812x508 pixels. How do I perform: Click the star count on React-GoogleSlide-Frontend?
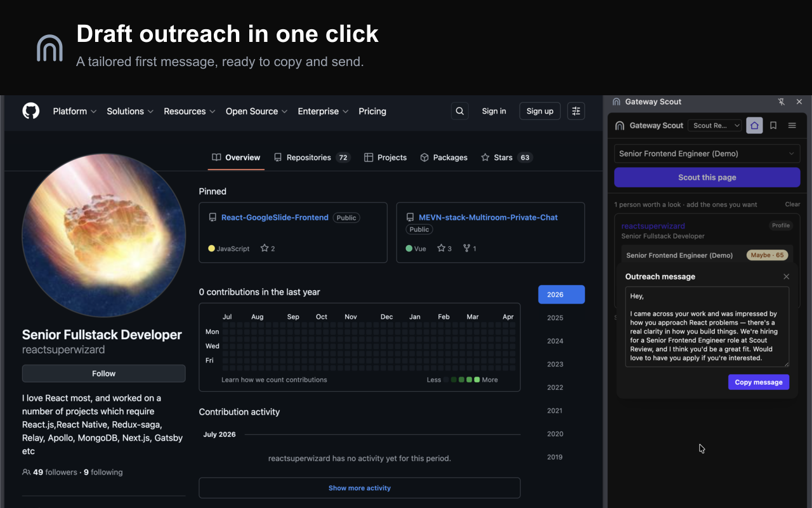268,248
